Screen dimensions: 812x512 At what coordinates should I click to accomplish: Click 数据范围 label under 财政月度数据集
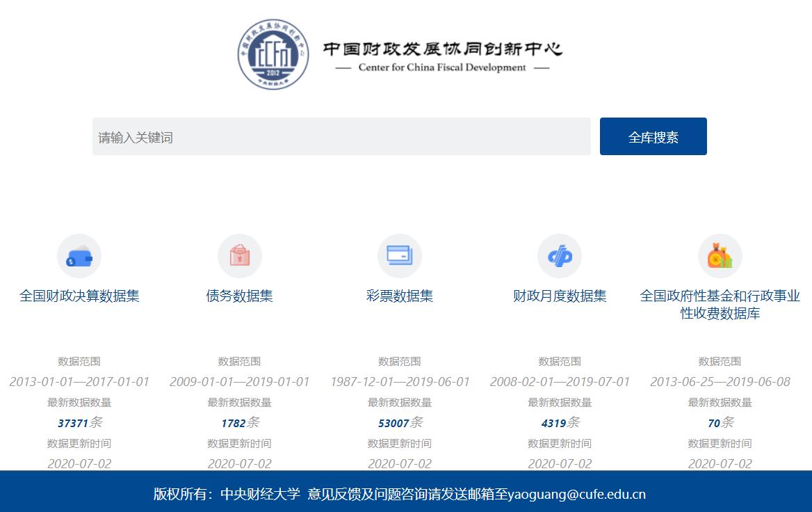[559, 361]
